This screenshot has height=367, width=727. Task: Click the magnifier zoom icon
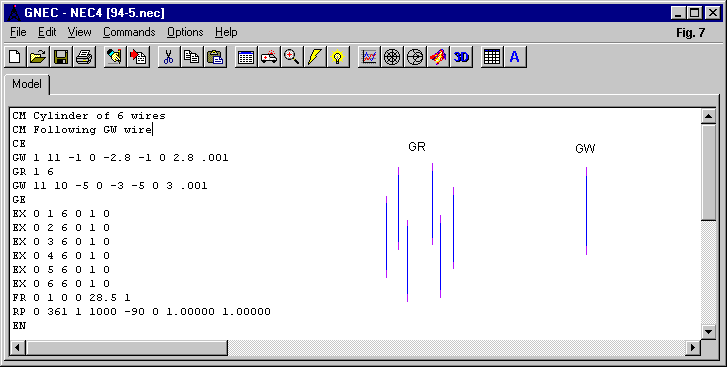tap(292, 57)
